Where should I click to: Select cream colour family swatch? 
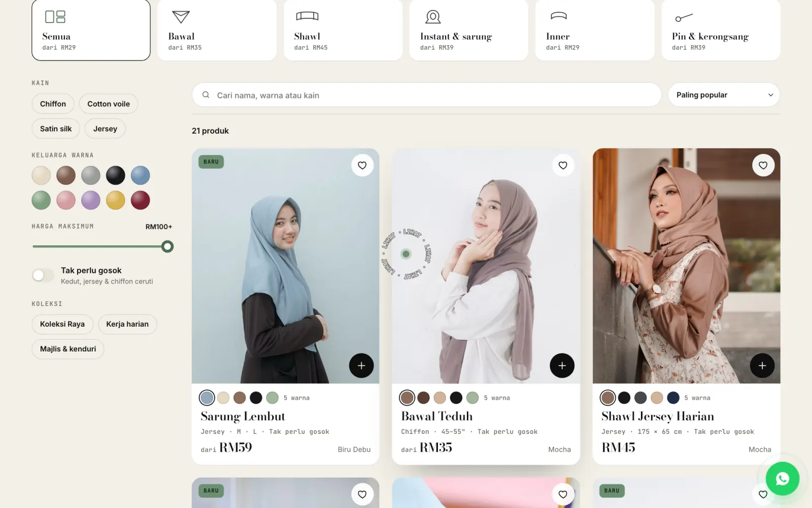coord(41,175)
